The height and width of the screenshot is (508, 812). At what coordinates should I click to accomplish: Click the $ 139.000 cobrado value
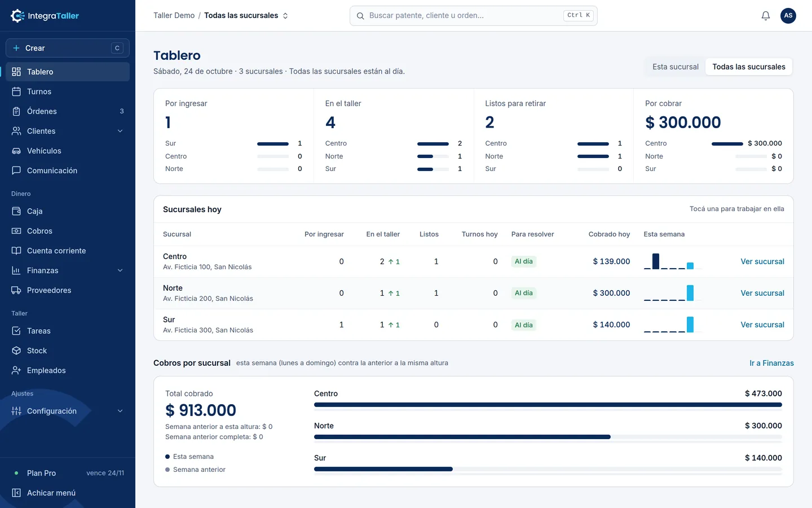(611, 261)
